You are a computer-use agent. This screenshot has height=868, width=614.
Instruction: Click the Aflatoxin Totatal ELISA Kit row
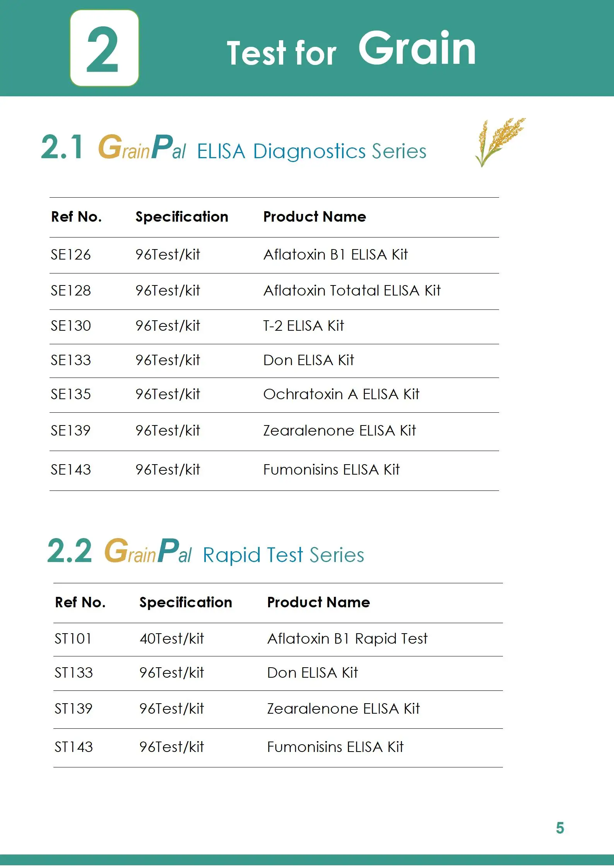pos(352,291)
